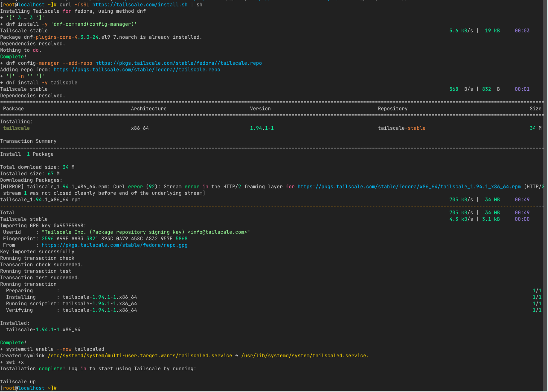Click version 1.94.1-1 in the package table
The height and width of the screenshot is (392, 548).
[x=262, y=128]
